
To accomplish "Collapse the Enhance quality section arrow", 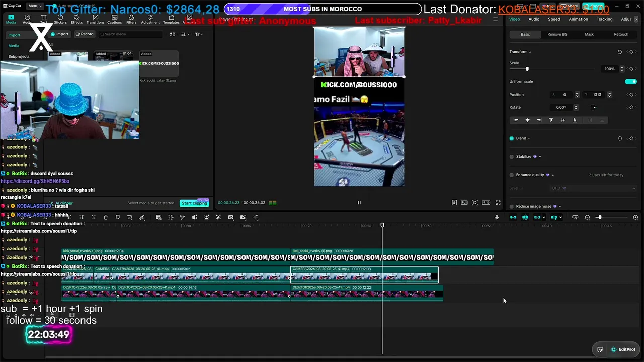I will point(552,175).
